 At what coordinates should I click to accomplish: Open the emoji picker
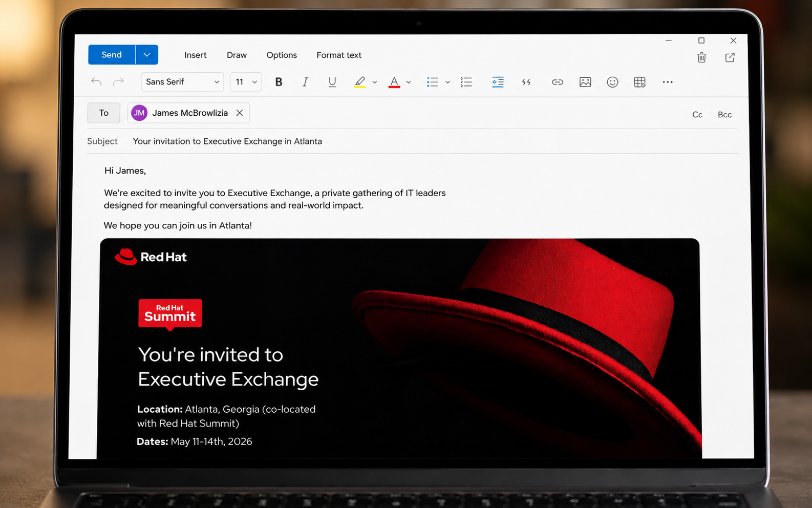(x=612, y=82)
